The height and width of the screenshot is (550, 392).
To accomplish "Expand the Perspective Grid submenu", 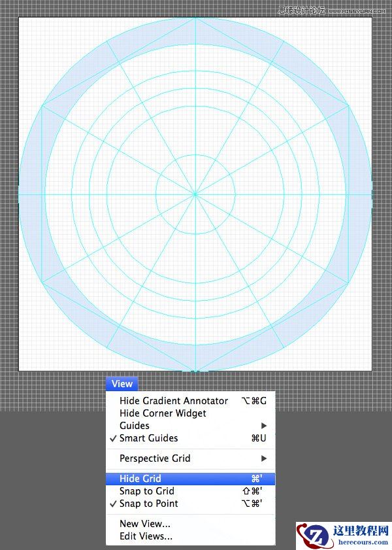I will (x=191, y=458).
